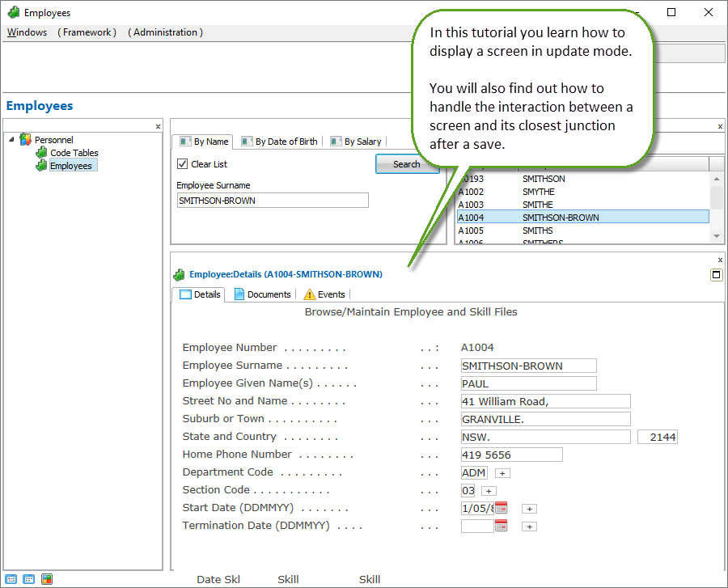Click plus button beside Start Date
This screenshot has height=588, width=728.
tap(529, 509)
